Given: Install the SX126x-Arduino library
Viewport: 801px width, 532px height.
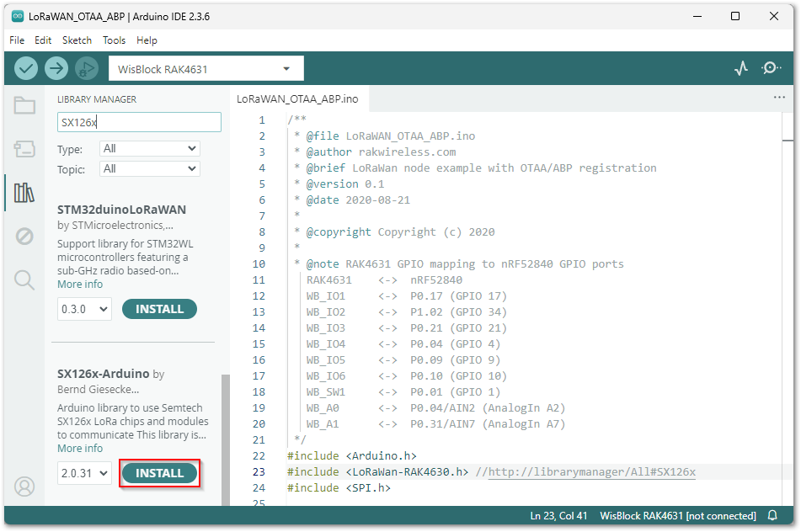Looking at the screenshot, I should (x=159, y=473).
